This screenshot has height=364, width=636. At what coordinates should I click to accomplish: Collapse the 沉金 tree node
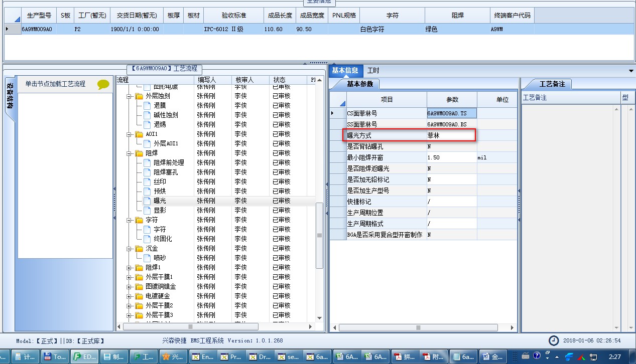(x=129, y=248)
